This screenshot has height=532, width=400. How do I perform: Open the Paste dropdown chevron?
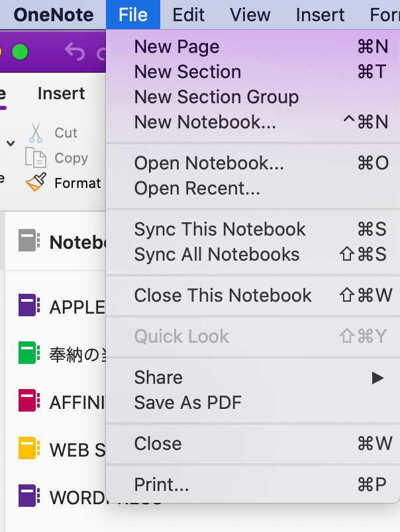point(10,143)
